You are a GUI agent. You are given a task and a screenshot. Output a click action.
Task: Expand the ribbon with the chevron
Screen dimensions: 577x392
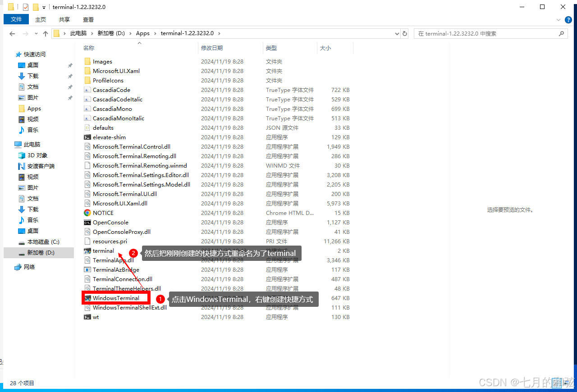tap(559, 20)
